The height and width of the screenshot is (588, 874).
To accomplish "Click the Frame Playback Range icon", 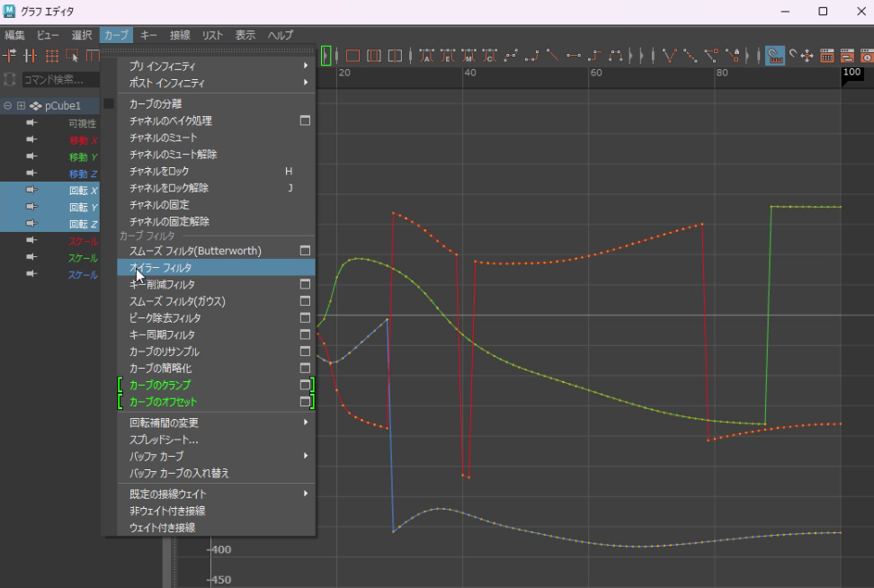I will 374,55.
